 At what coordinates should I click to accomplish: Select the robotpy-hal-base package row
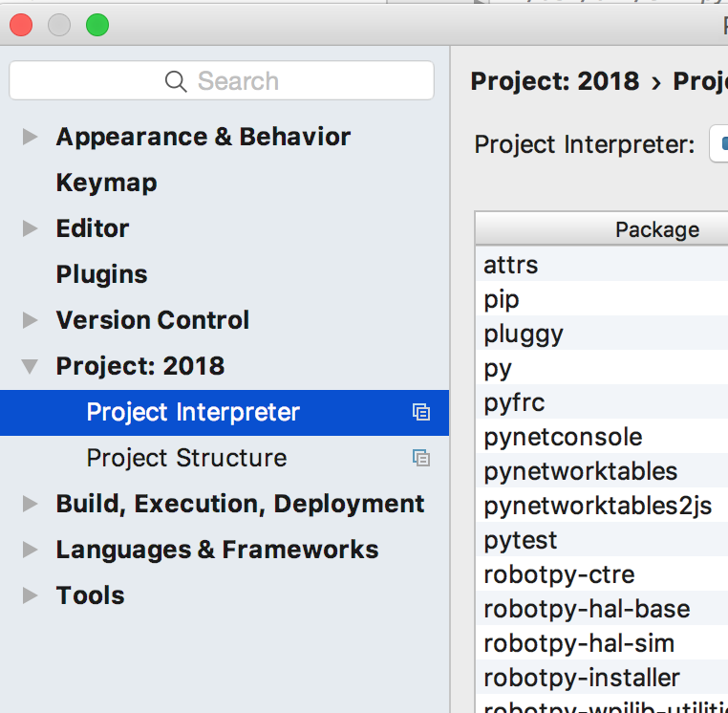click(x=602, y=608)
